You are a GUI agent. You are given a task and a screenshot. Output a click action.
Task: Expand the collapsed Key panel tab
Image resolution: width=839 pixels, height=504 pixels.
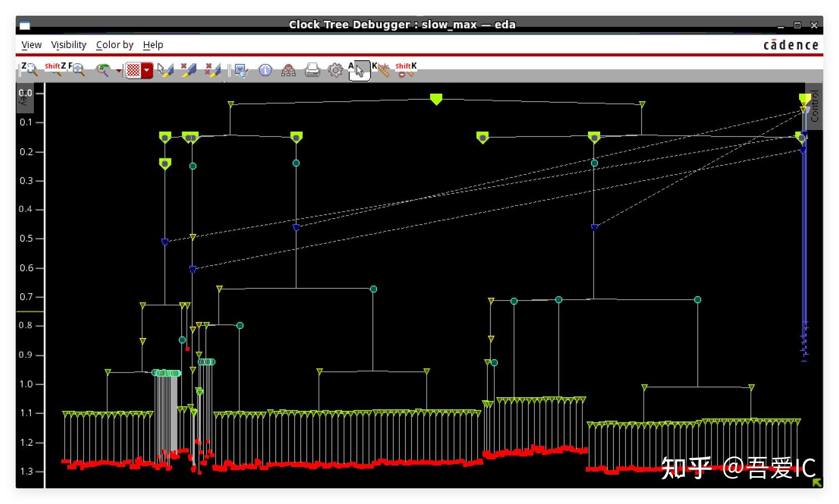click(23, 99)
